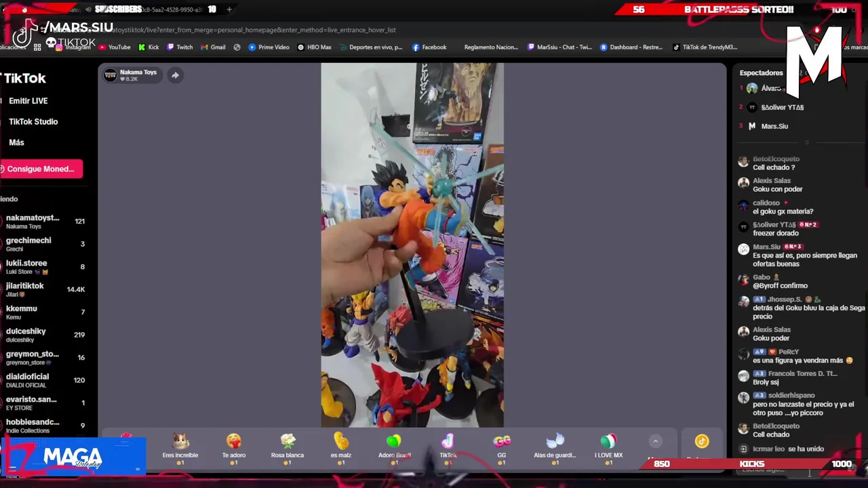Send the Te adoro gift
The height and width of the screenshot is (488, 868).
pyautogui.click(x=234, y=449)
